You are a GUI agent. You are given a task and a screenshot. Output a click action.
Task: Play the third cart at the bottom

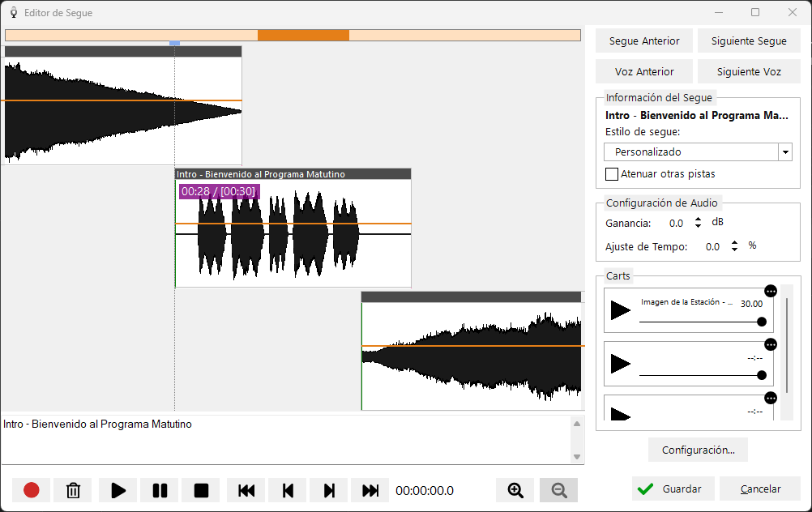[621, 414]
